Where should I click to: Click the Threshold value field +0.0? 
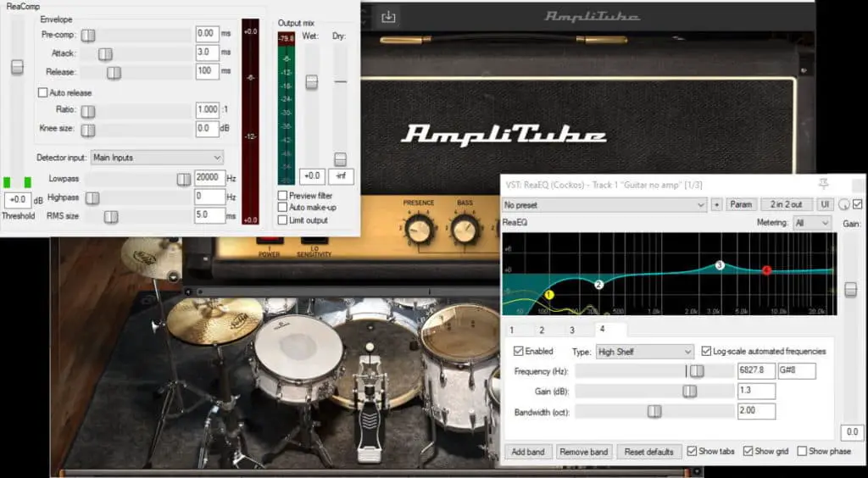pyautogui.click(x=18, y=200)
